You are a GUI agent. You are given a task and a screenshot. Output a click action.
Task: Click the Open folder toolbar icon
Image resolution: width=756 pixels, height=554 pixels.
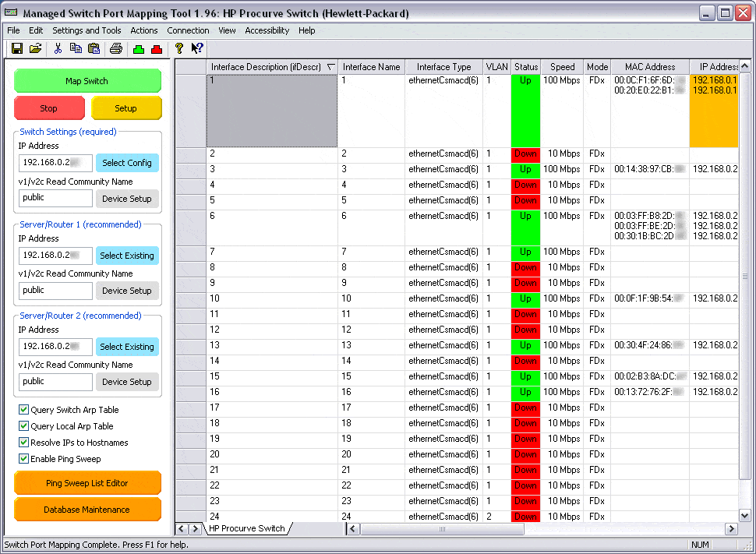[35, 48]
